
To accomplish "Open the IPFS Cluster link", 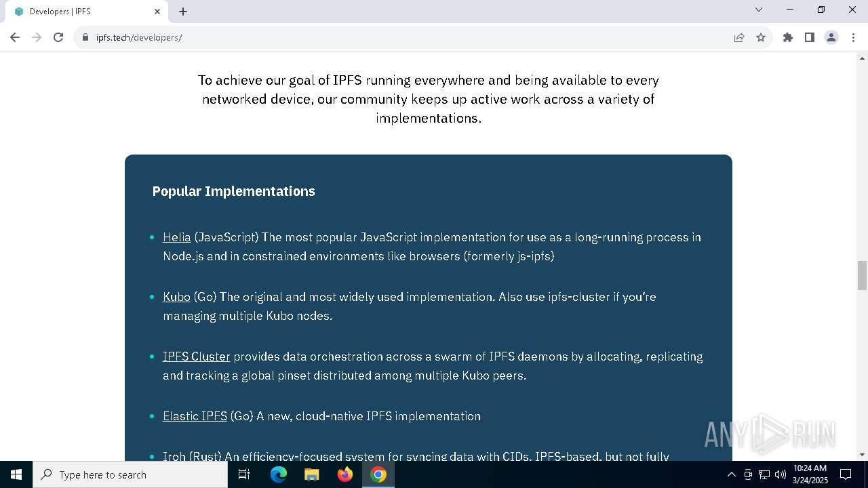I will coord(197,357).
